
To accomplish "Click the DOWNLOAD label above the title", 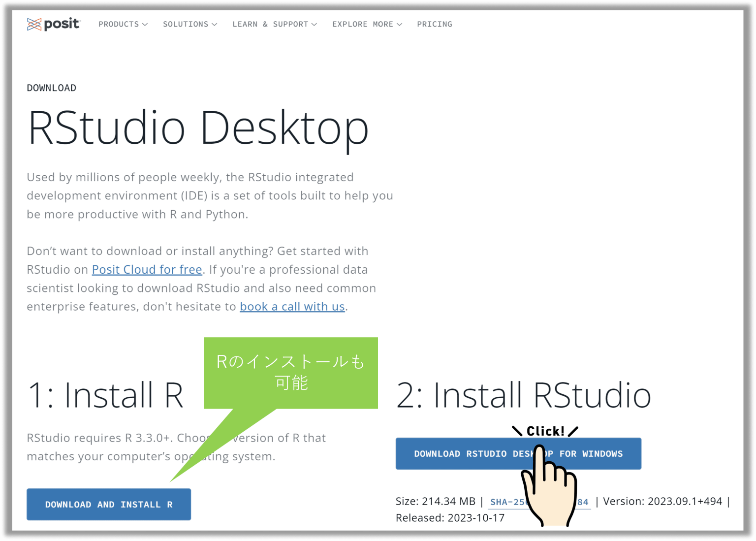I will 51,88.
